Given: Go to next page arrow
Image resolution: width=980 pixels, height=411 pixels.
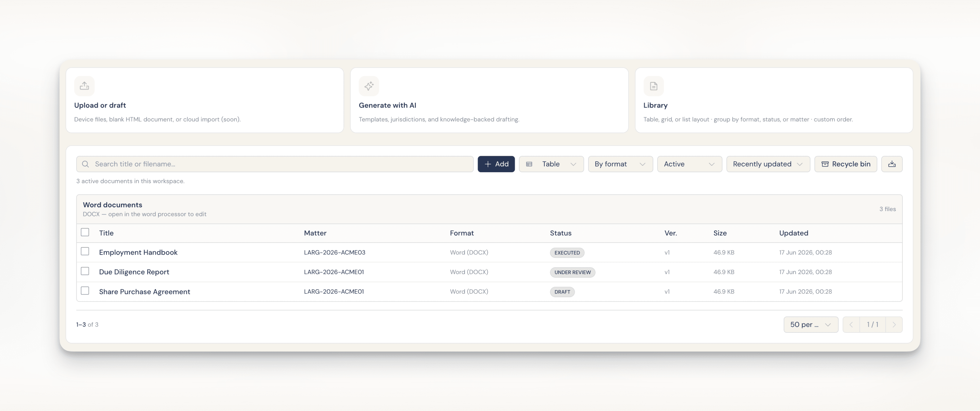Looking at the screenshot, I should point(894,324).
